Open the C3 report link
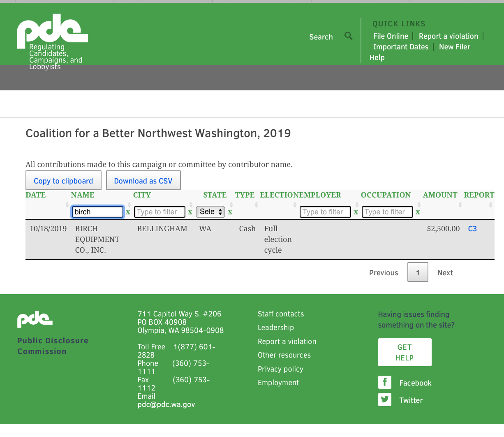Screen dimensions: 504x437 tap(472, 229)
